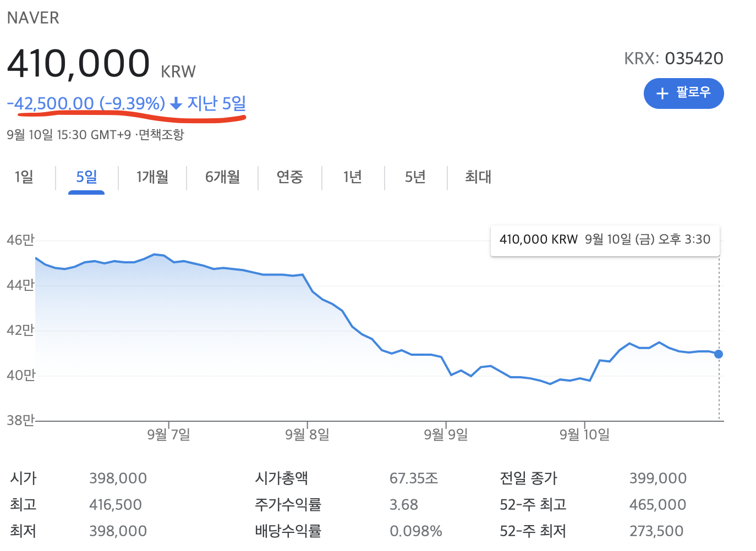Click the 시가총액 value 67.35조

414,478
